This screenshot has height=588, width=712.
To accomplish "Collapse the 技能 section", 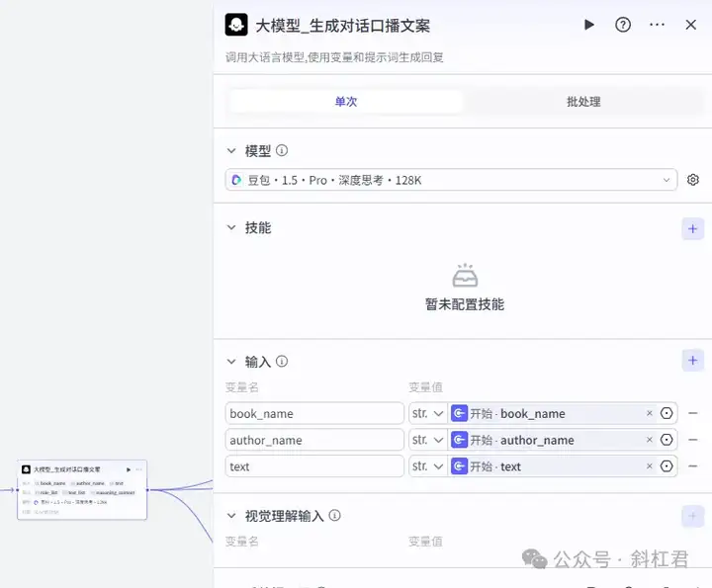I will [231, 227].
